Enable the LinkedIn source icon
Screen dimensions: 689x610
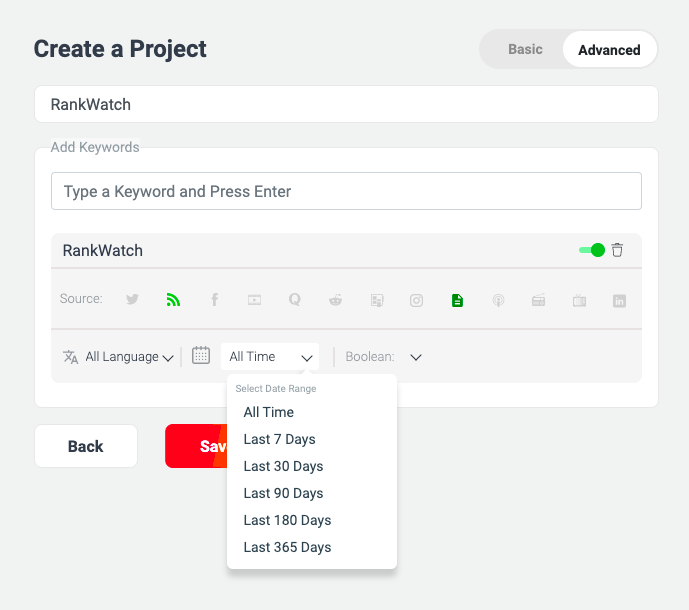click(619, 301)
